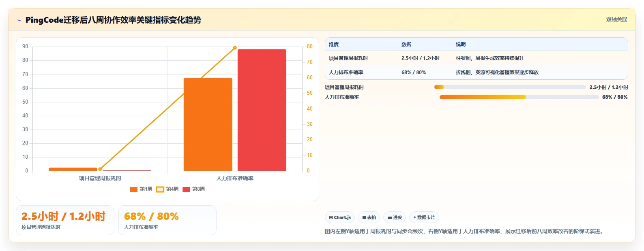Click the small orange bar for 项目管理周报耗时
The width and height of the screenshot is (644, 251).
click(73, 169)
